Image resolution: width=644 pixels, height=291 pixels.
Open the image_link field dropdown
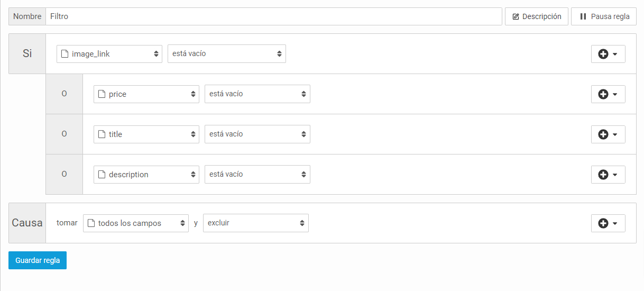point(109,54)
